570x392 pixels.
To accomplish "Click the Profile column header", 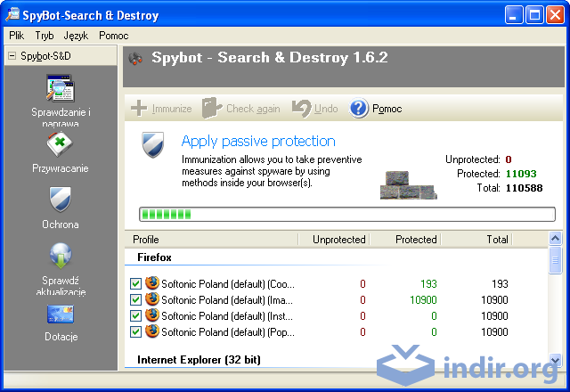I will (211, 240).
